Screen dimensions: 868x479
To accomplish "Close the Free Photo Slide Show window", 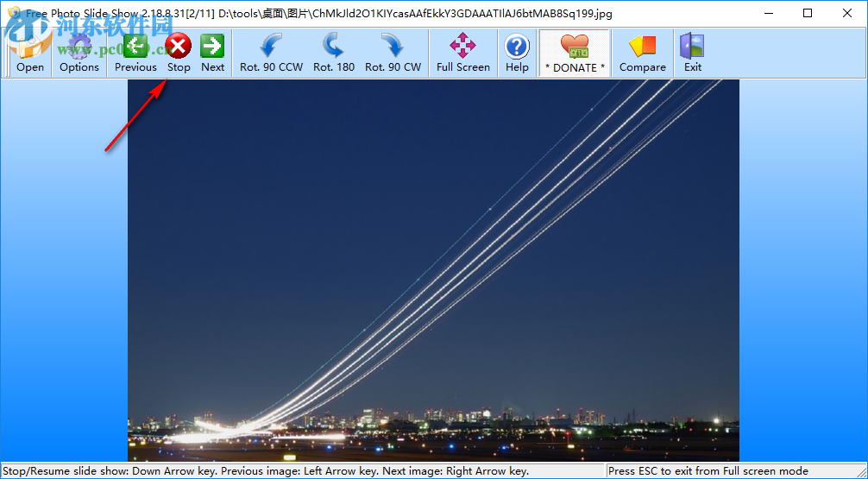I will tap(847, 13).
